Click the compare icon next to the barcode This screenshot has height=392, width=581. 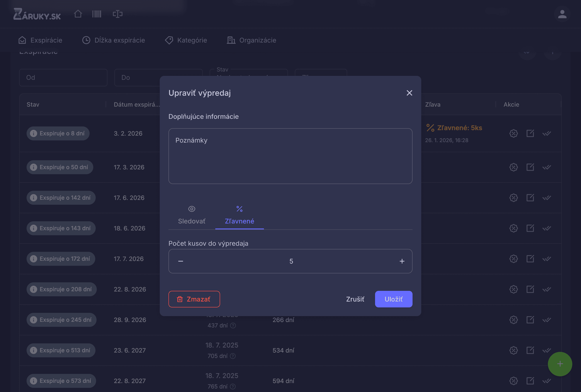pyautogui.click(x=117, y=14)
